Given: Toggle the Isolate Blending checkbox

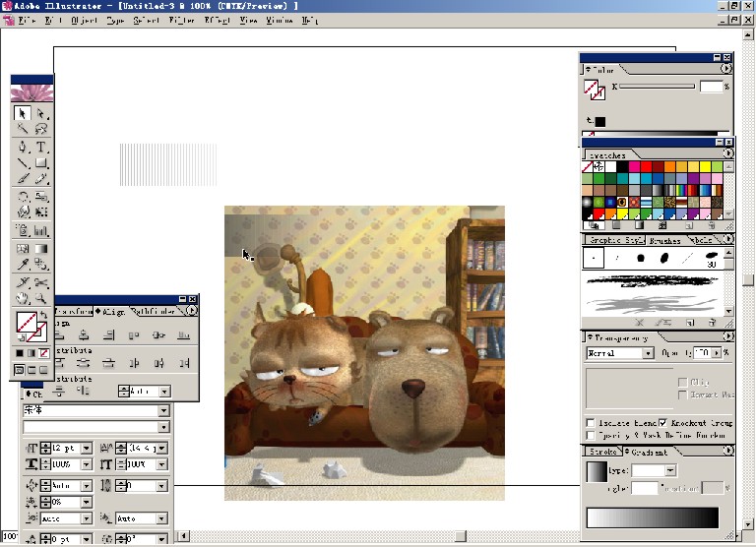Looking at the screenshot, I should pyautogui.click(x=591, y=423).
